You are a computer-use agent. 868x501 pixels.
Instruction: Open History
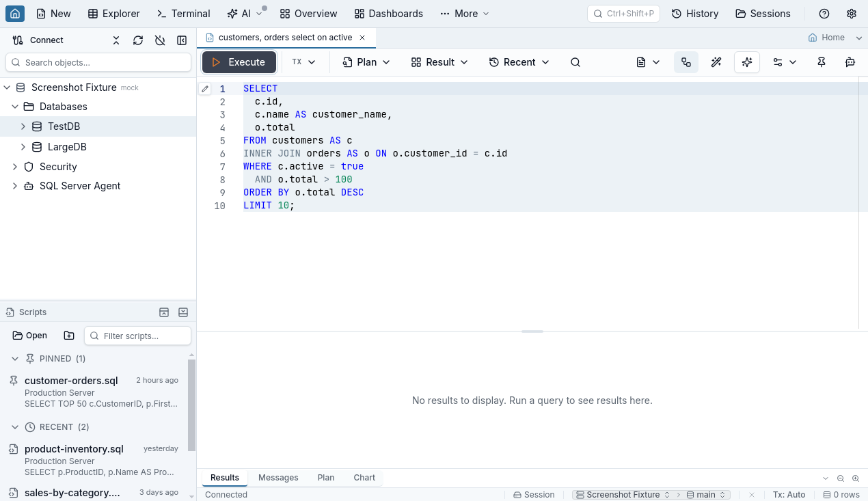695,14
